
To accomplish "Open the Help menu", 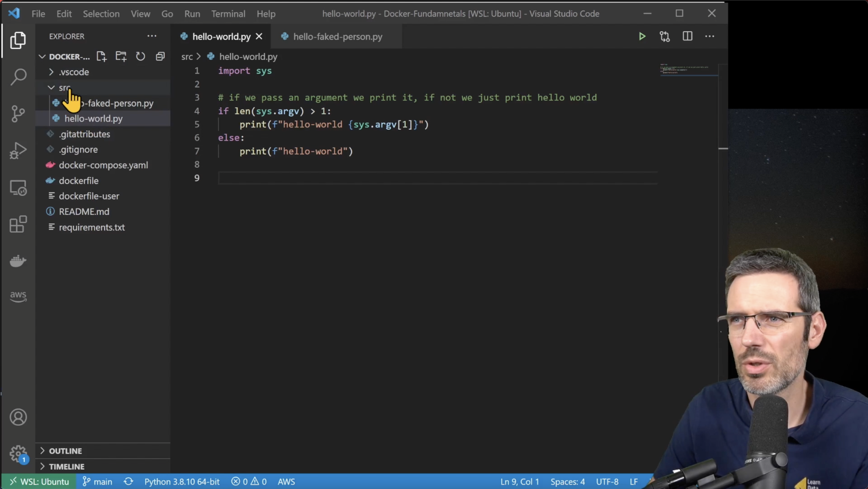I will point(266,14).
